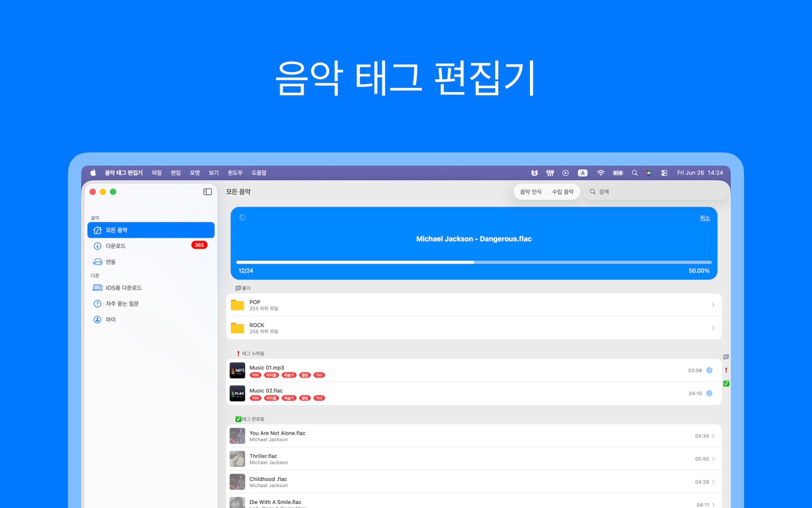Click the 수입 음악 button
The image size is (812, 508).
click(563, 192)
